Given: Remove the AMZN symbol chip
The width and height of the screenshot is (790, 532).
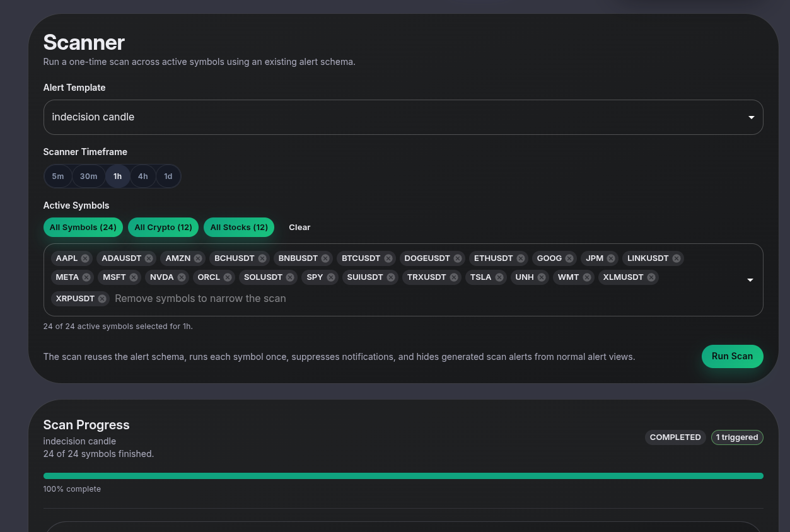Looking at the screenshot, I should coord(198,258).
